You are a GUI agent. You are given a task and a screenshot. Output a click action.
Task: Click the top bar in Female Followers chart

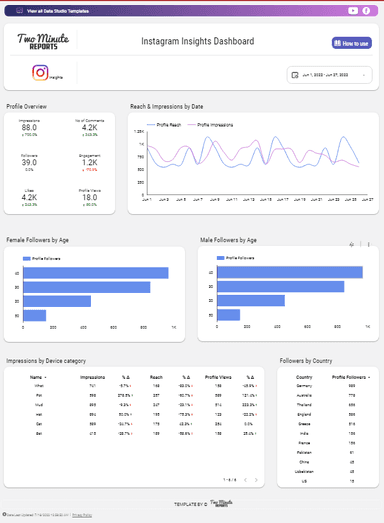[96, 273]
